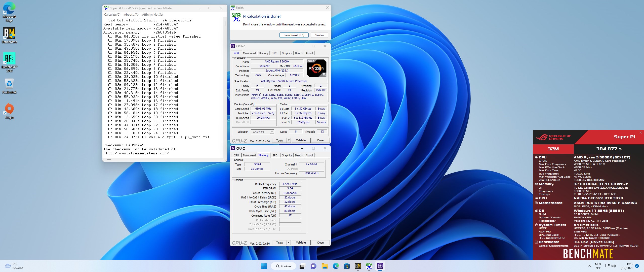
Task: Open notification center badge
Action: (637, 266)
